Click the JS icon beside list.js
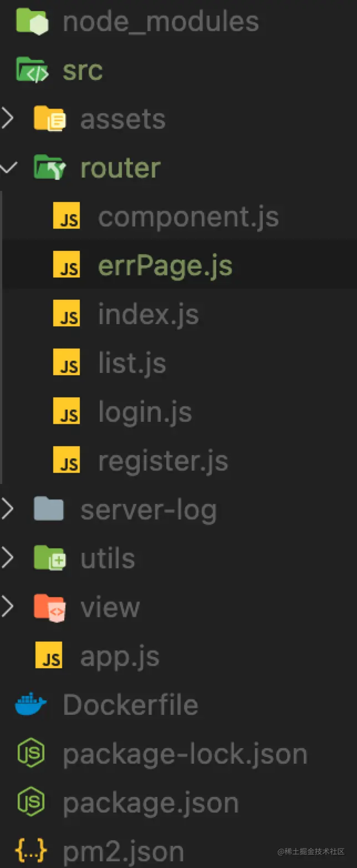The height and width of the screenshot is (868, 357). point(67,362)
